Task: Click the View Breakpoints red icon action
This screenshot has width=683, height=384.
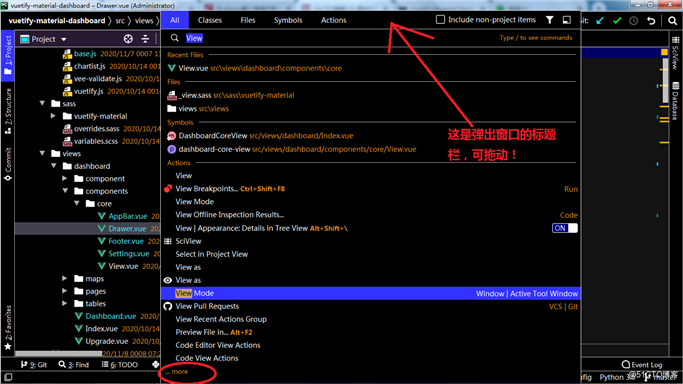Action: [168, 189]
